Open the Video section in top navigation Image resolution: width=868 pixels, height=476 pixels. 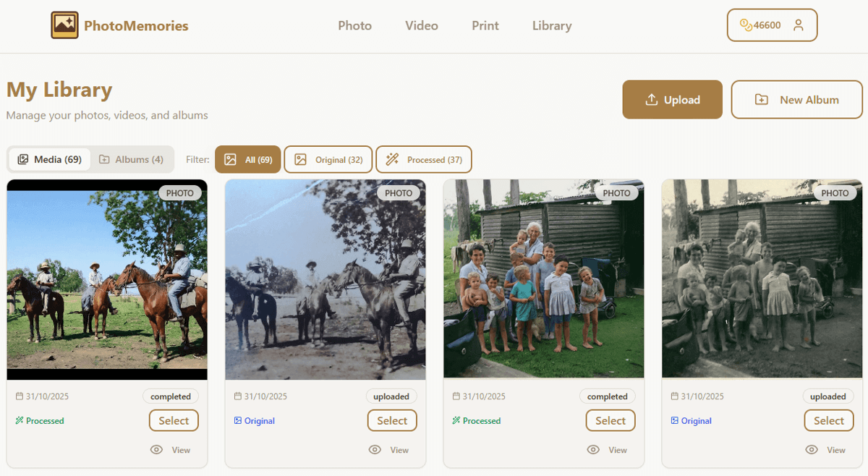pos(422,26)
